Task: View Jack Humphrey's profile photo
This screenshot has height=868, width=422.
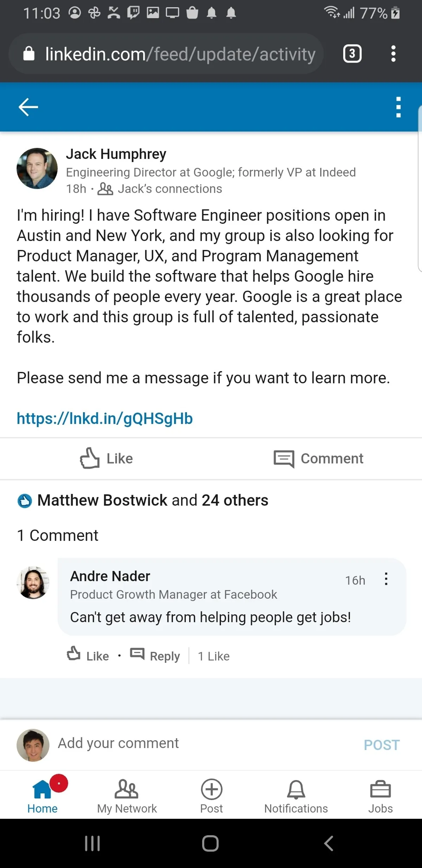Action: click(37, 169)
